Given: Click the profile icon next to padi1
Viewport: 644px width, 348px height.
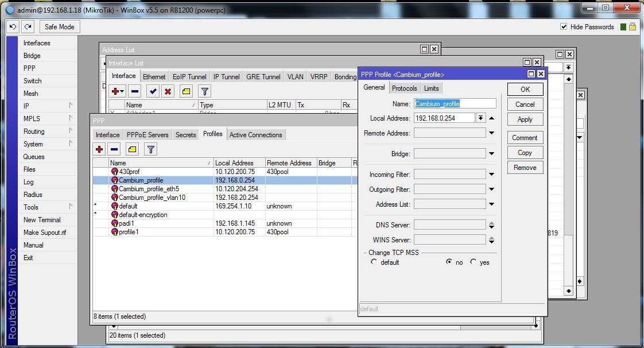Looking at the screenshot, I should point(115,223).
